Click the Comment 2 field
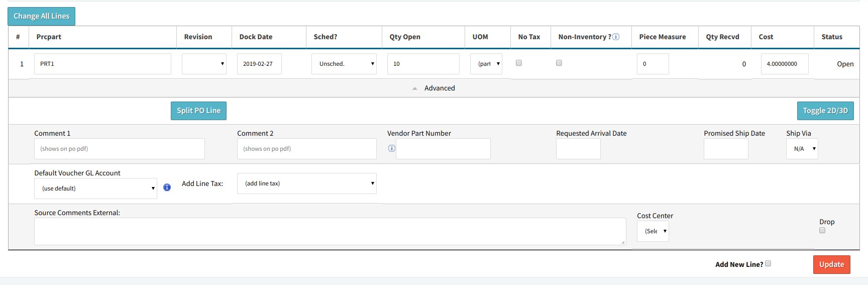868x285 pixels. point(307,149)
